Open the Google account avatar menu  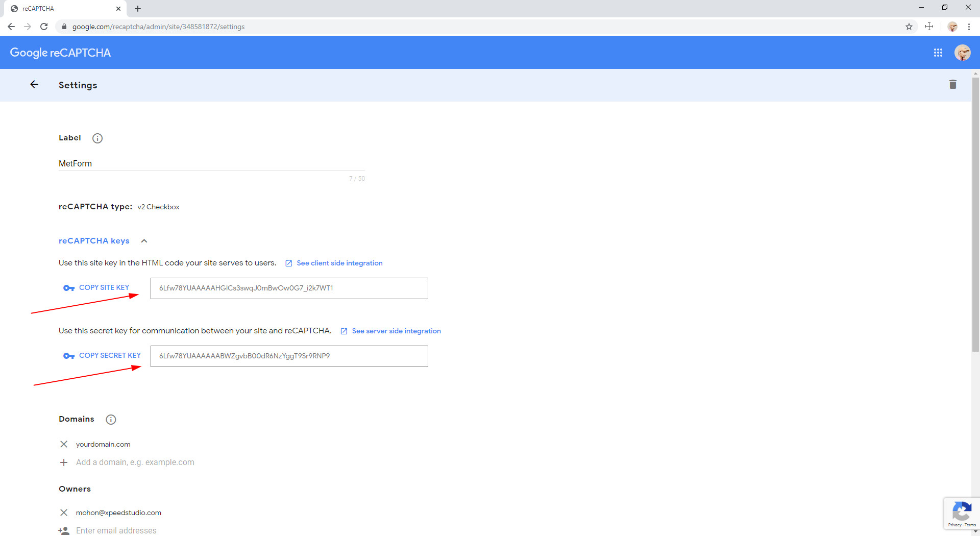pos(962,53)
